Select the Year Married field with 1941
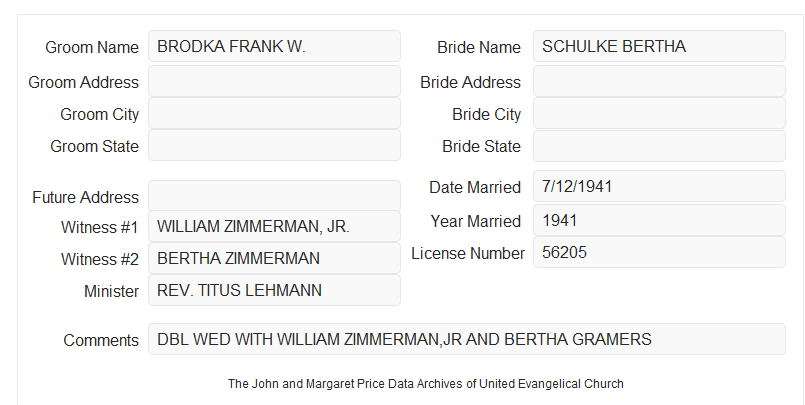This screenshot has height=405, width=805. [659, 221]
